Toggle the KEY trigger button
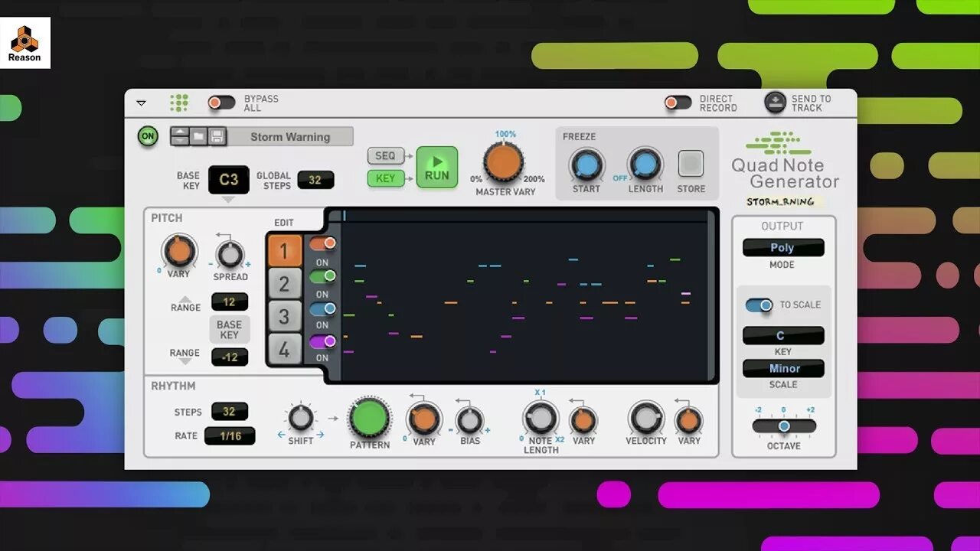The width and height of the screenshot is (980, 551). tap(385, 178)
